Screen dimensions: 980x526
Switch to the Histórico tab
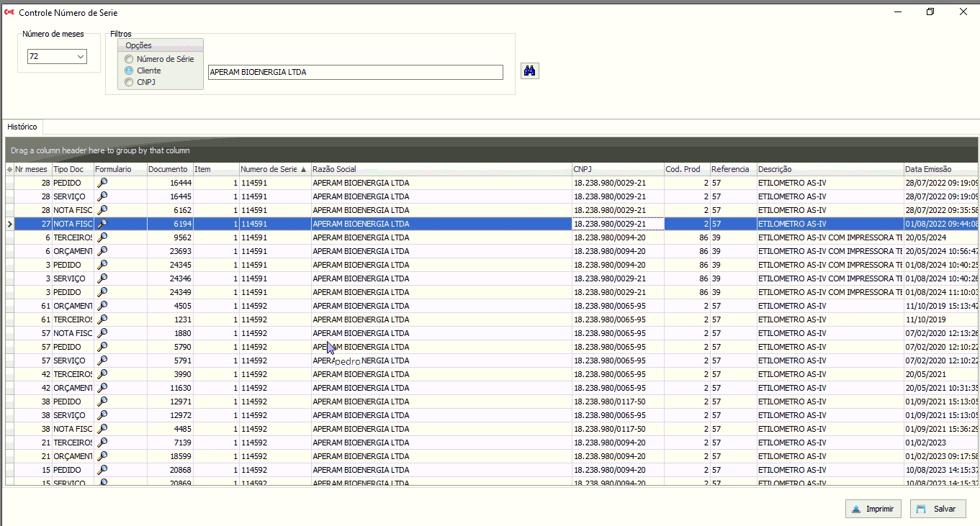pyautogui.click(x=23, y=127)
